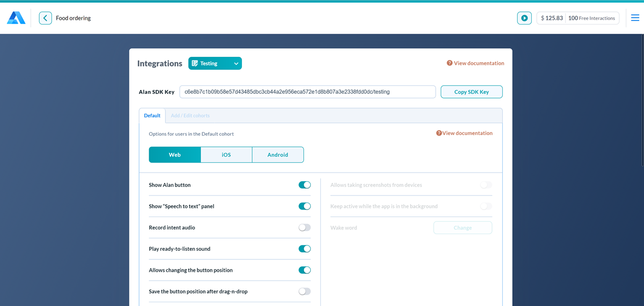Click the question mark icon beside Integrations documentation

point(450,63)
